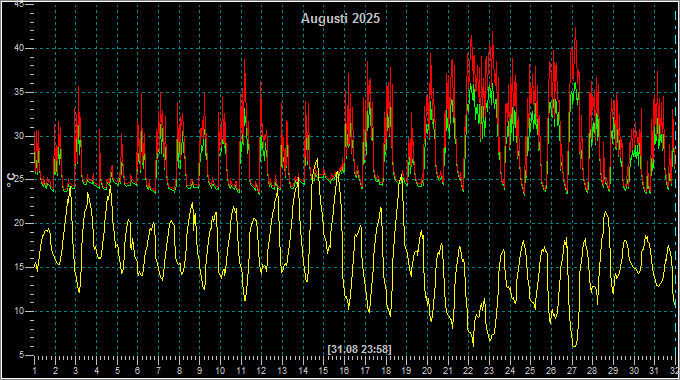This screenshot has height=380, width=680.
Task: Click the timestamp label '[31.08 23:58]'
Action: click(359, 349)
